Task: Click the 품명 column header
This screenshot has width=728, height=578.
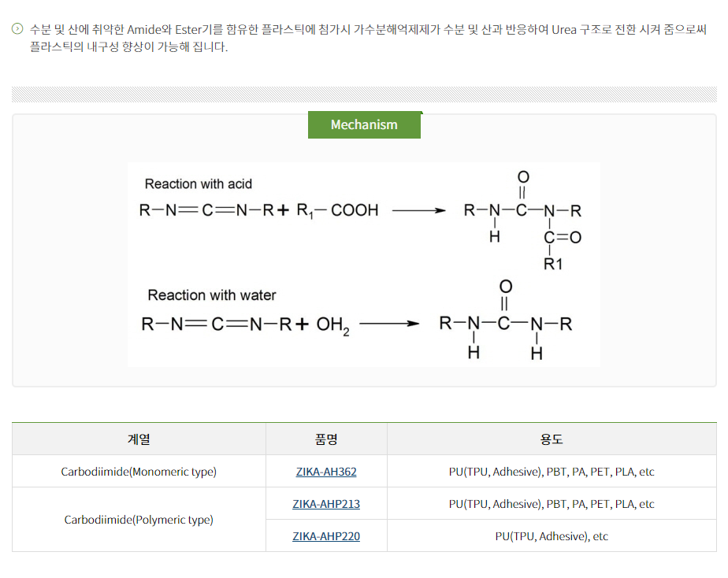Action: [x=326, y=439]
